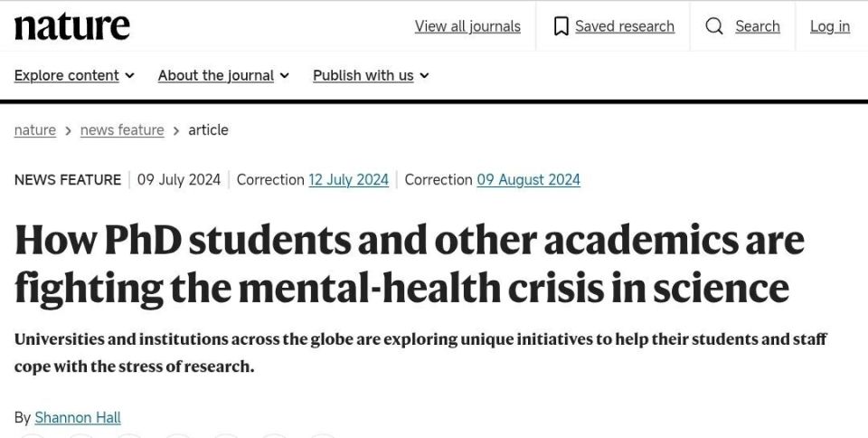Image resolution: width=868 pixels, height=438 pixels.
Task: Click the article headline about PhD students
Action: (x=409, y=263)
